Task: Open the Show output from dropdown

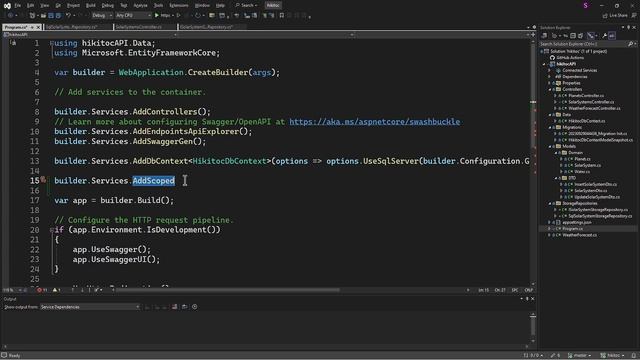Action: pyautogui.click(x=90, y=307)
